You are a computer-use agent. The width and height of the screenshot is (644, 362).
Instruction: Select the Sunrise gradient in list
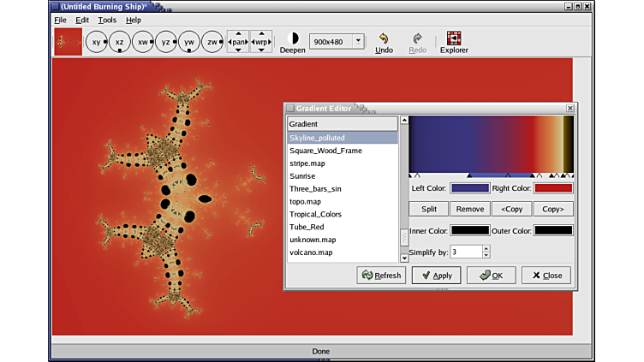[302, 176]
